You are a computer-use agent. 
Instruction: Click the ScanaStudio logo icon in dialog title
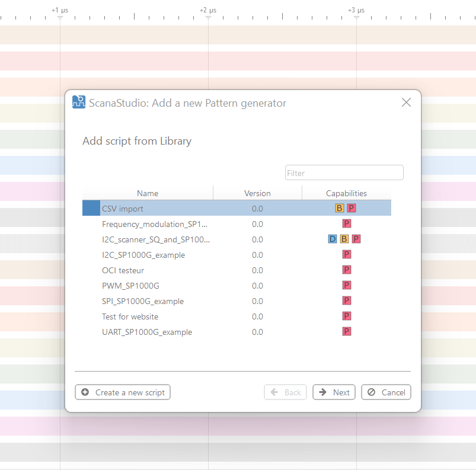pyautogui.click(x=78, y=103)
